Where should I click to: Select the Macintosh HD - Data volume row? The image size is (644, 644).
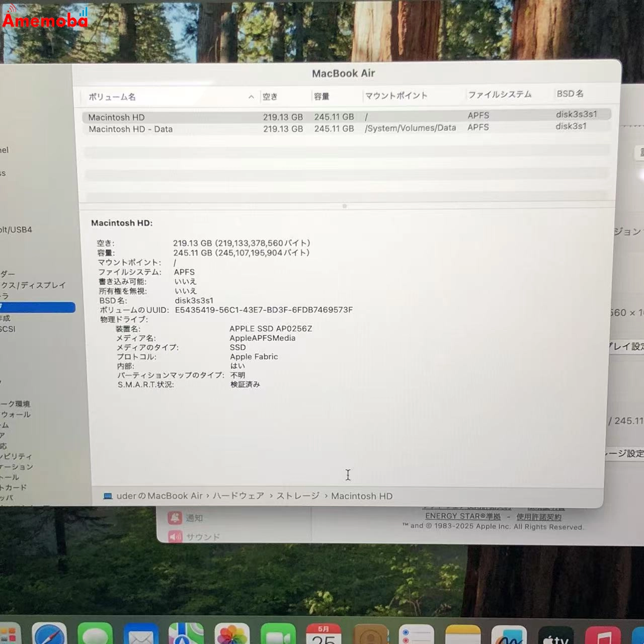click(131, 129)
